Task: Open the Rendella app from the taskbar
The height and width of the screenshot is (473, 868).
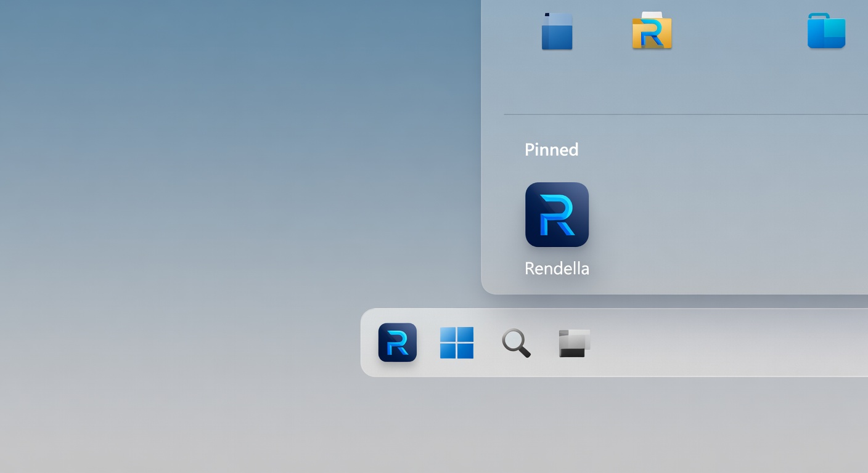Action: (398, 342)
